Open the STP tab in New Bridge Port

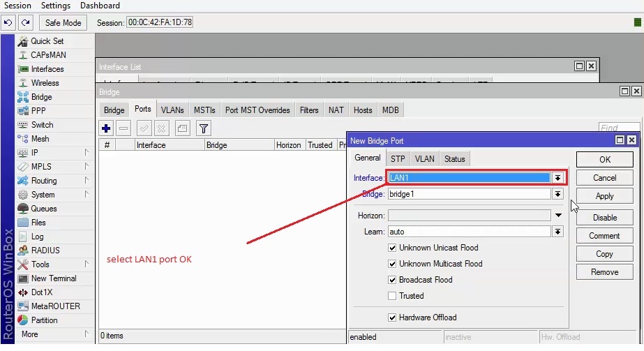coord(398,159)
